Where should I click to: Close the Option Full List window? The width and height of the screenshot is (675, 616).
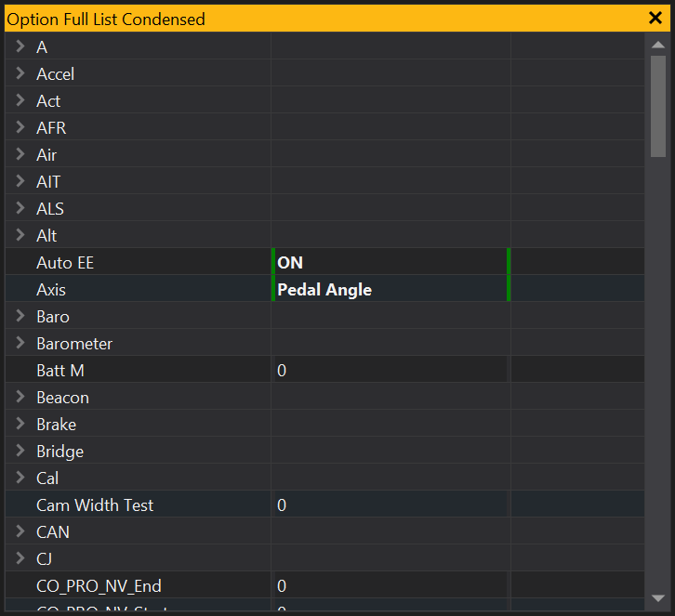click(655, 18)
